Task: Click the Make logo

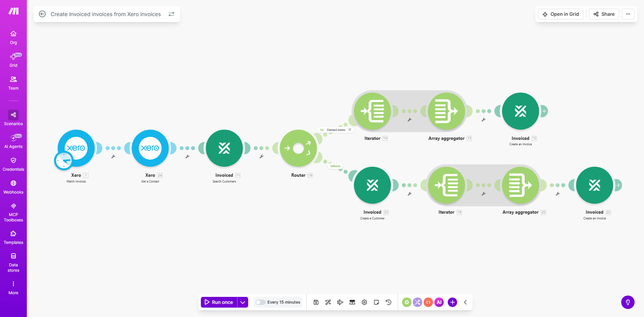Action: tap(13, 11)
